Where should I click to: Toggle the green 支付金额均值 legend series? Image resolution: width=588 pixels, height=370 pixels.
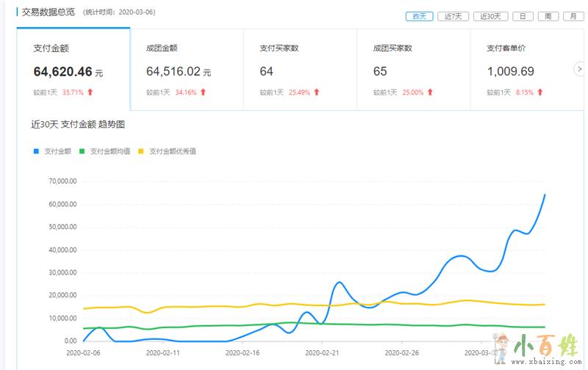[x=104, y=151]
